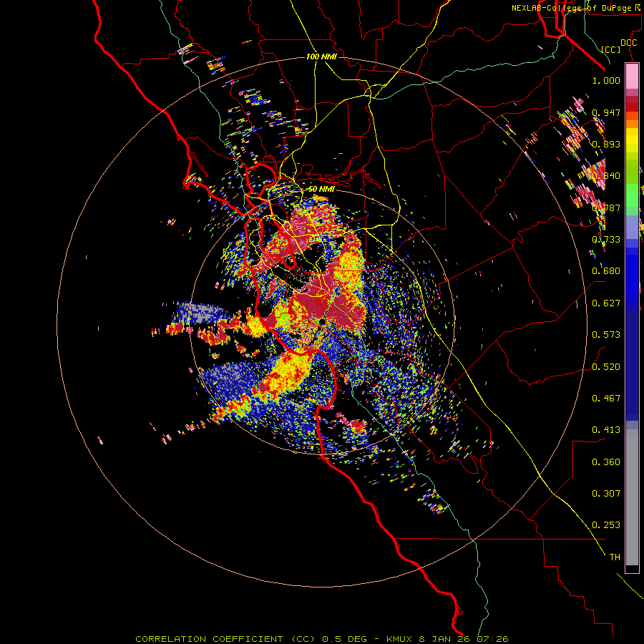
Task: Click the 0.947 legend value
Action: click(606, 112)
